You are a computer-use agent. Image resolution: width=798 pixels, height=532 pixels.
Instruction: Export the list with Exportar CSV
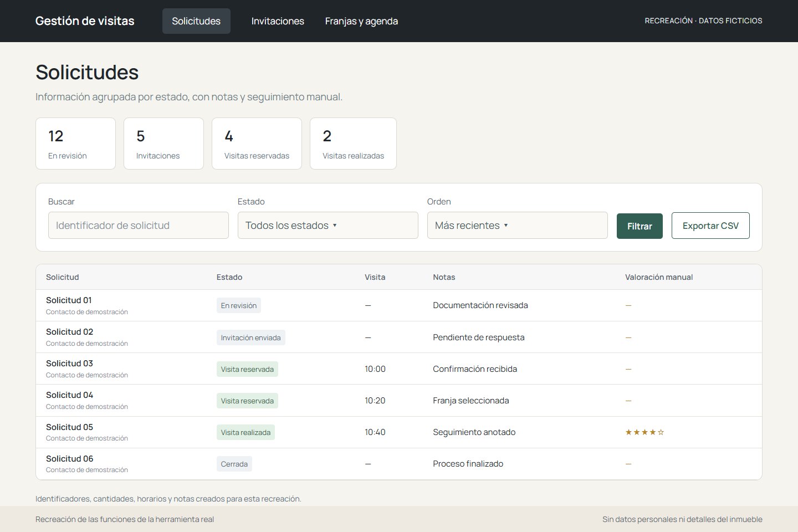(710, 226)
